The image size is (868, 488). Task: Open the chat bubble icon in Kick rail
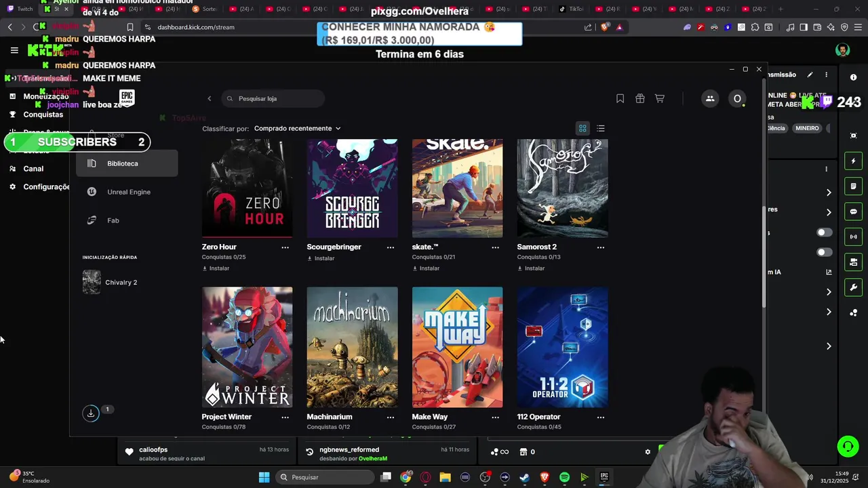click(x=853, y=211)
